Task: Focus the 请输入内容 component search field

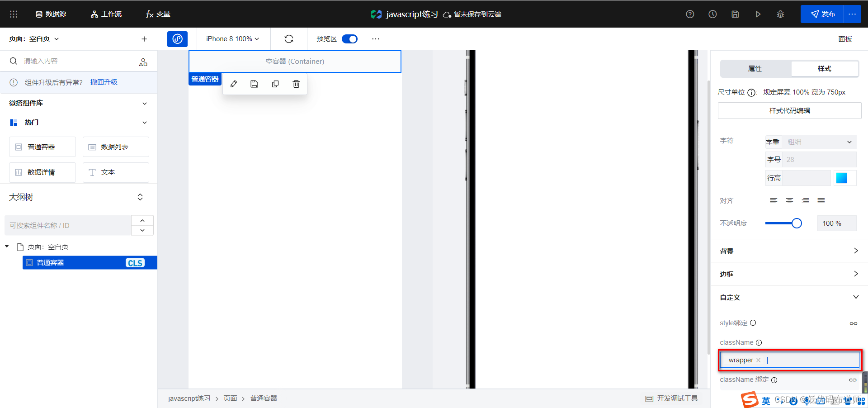Action: [x=77, y=61]
